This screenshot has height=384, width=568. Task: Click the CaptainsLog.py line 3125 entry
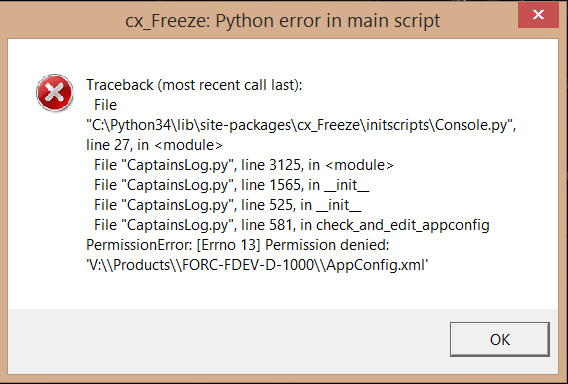coord(244,165)
